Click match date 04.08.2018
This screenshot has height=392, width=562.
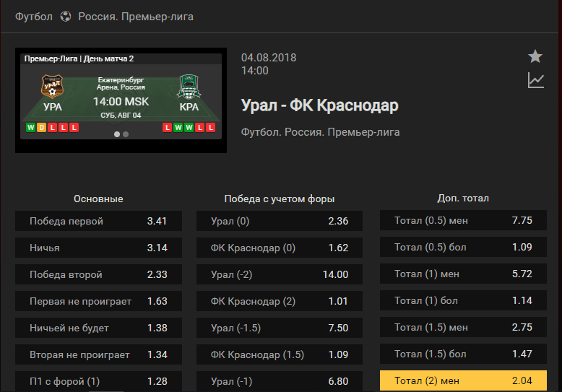point(269,57)
